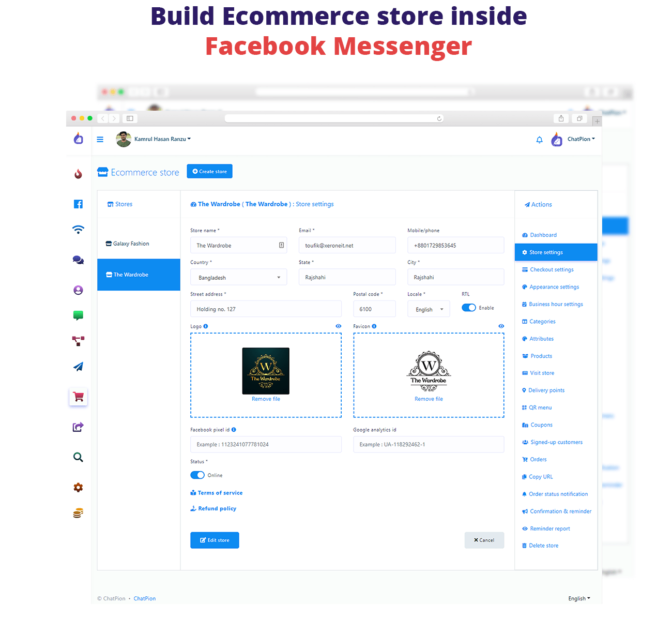Image resolution: width=672 pixels, height=619 pixels.
Task: Click the Store name input field
Action: pos(238,245)
